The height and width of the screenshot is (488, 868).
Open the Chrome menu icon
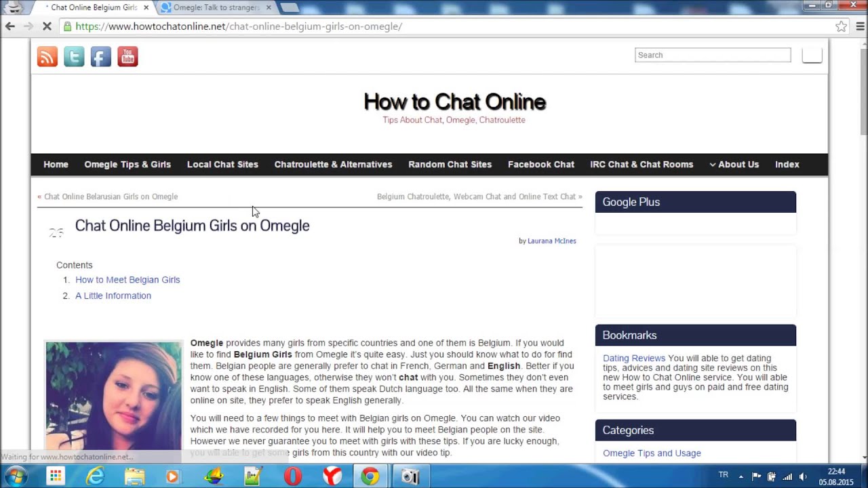click(x=860, y=26)
